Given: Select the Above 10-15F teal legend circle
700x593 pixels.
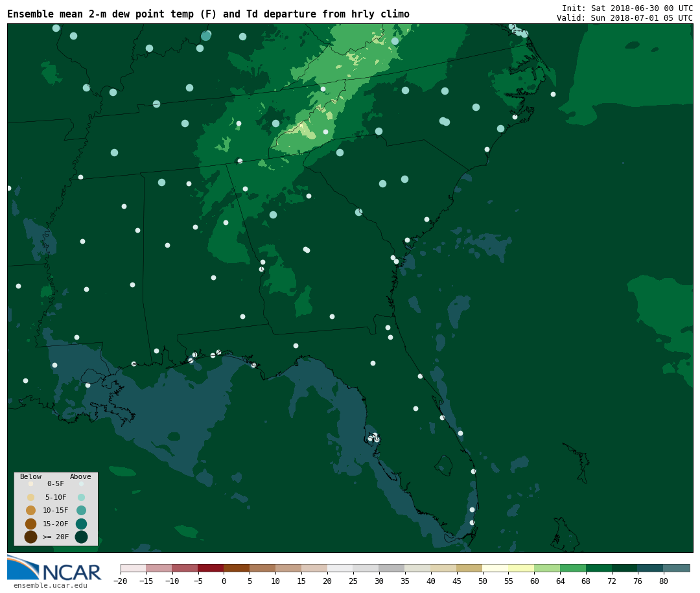Looking at the screenshot, I should tap(81, 511).
